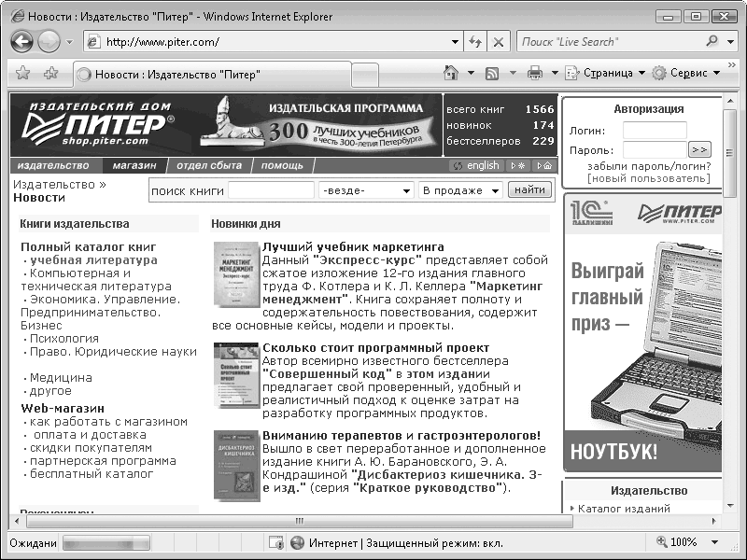Open the address bar history dropdown

click(455, 42)
